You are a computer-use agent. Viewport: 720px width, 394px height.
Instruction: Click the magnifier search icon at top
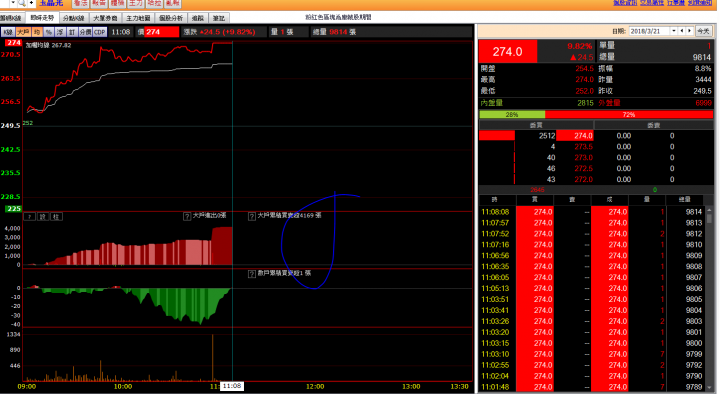pyautogui.click(x=22, y=3)
